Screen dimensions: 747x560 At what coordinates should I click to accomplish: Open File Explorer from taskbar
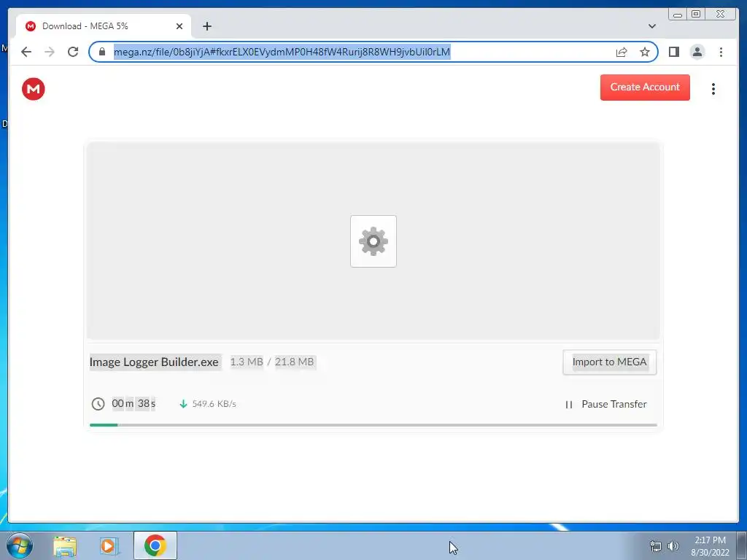click(65, 546)
